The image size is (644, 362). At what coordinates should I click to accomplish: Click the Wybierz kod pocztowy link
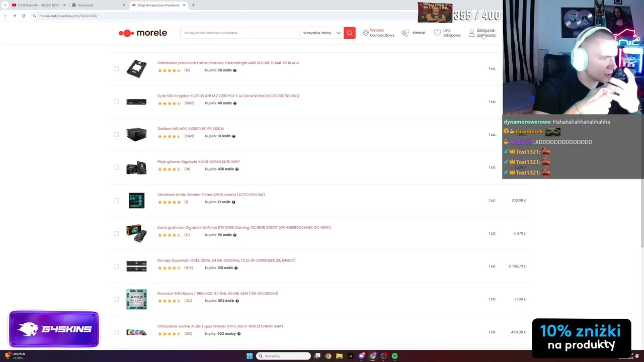click(382, 33)
